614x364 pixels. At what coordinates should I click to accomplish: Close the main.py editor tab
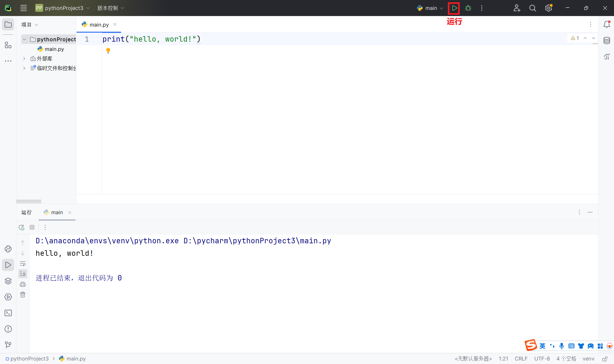tap(115, 24)
